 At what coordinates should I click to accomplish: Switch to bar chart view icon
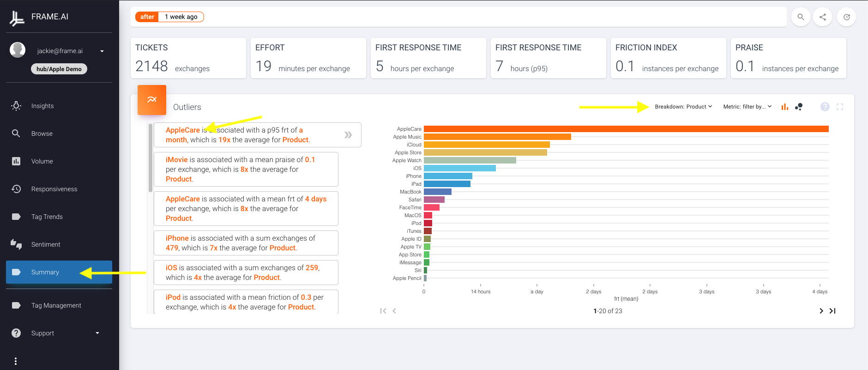785,107
